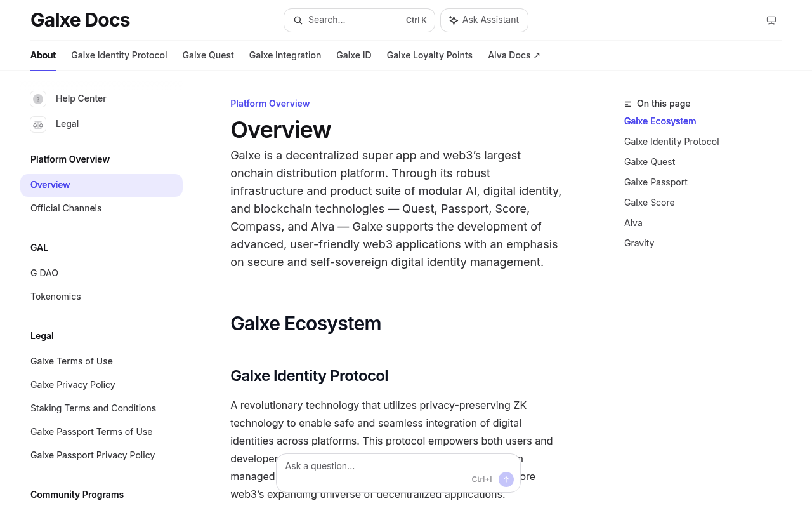Click the GAL sidebar section heading
The image size is (812, 508).
pyautogui.click(x=39, y=248)
